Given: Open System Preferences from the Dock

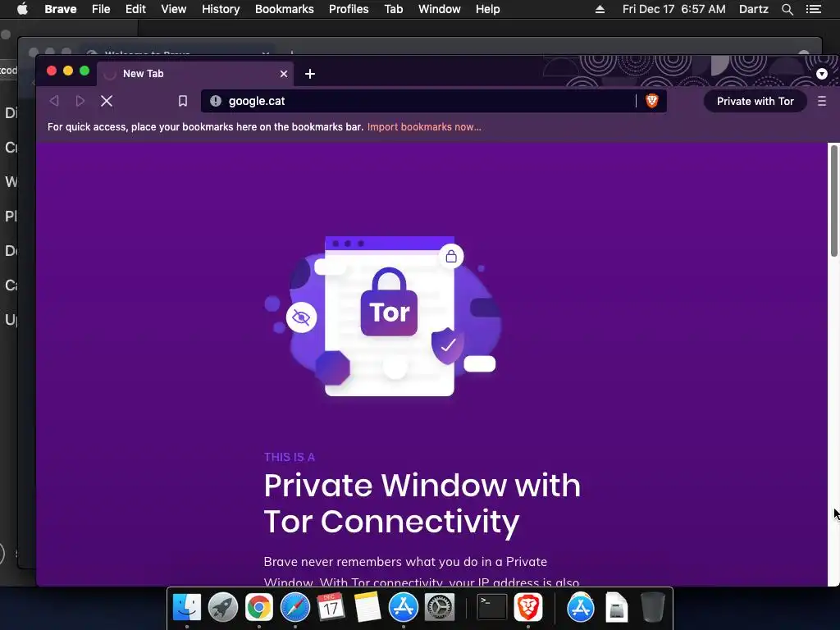Looking at the screenshot, I should (439, 607).
